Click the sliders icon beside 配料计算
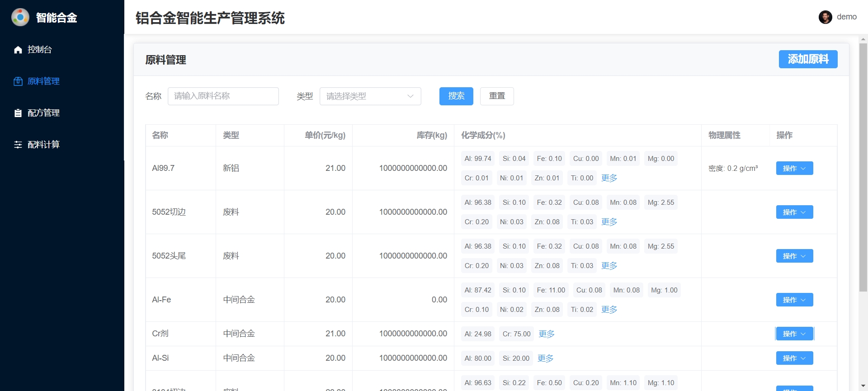Viewport: 868px width, 391px height. pos(18,145)
